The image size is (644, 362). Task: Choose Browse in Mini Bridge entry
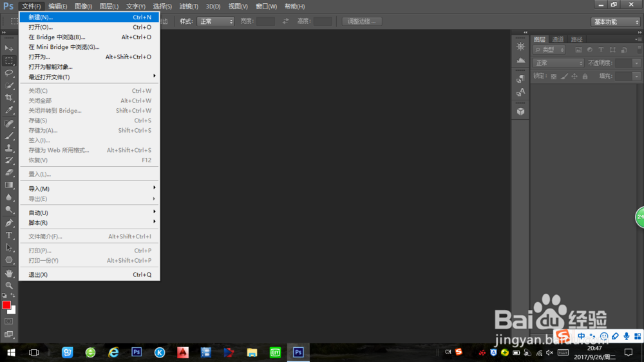pyautogui.click(x=89, y=47)
